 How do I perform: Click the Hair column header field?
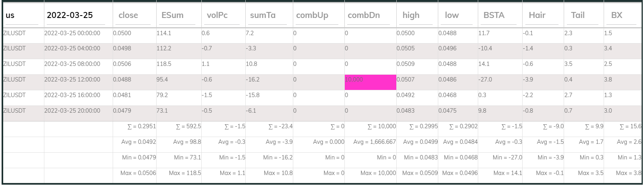(x=543, y=16)
